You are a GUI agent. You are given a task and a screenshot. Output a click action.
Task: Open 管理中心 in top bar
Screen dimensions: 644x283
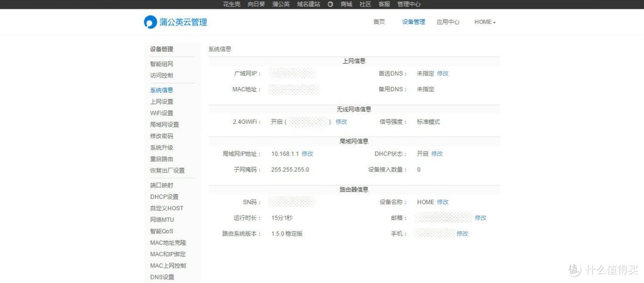tap(408, 4)
